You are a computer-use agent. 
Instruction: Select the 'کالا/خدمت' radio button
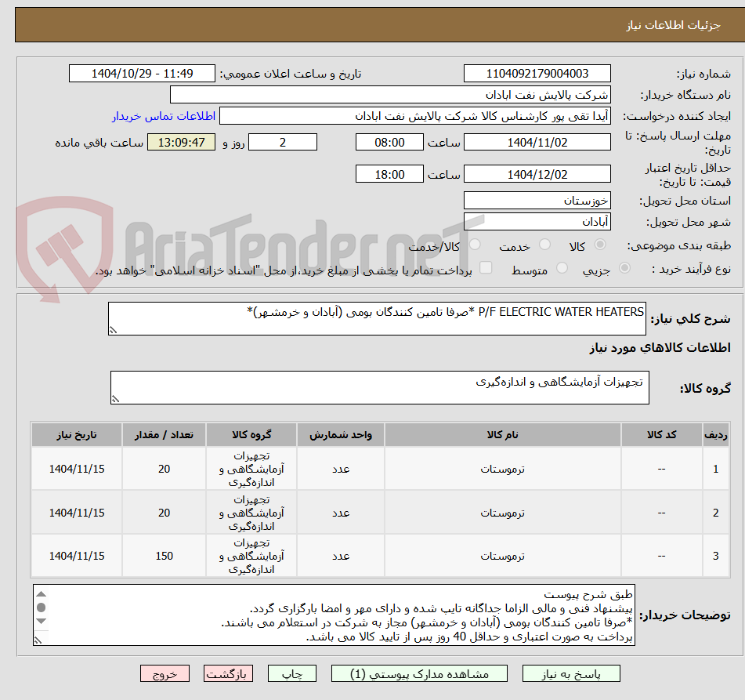[475, 245]
